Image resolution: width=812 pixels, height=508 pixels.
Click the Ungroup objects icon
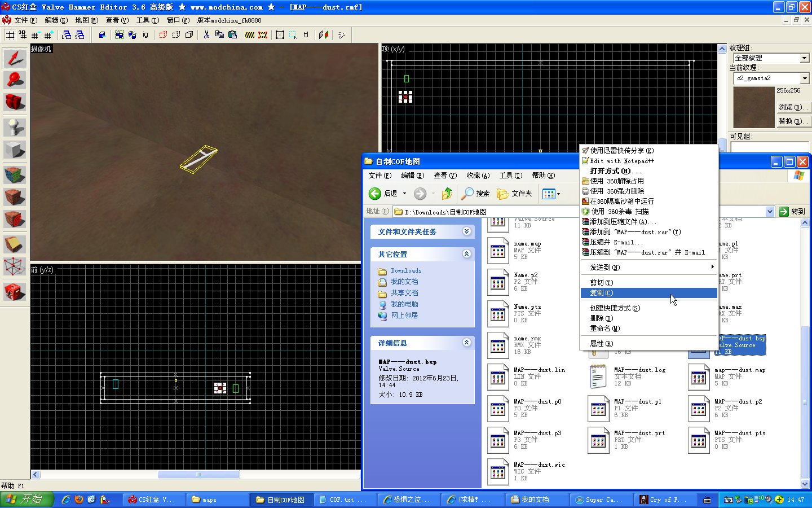pos(133,35)
